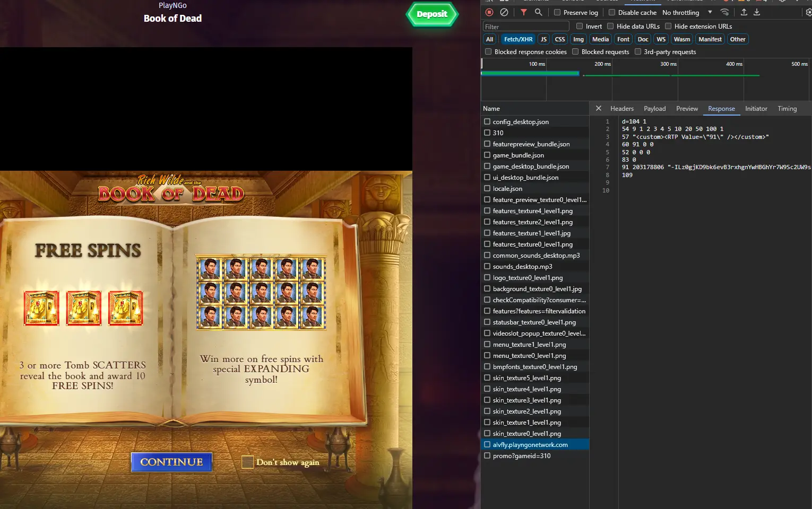The height and width of the screenshot is (509, 812).
Task: Open network settings gear icon
Action: (808, 12)
